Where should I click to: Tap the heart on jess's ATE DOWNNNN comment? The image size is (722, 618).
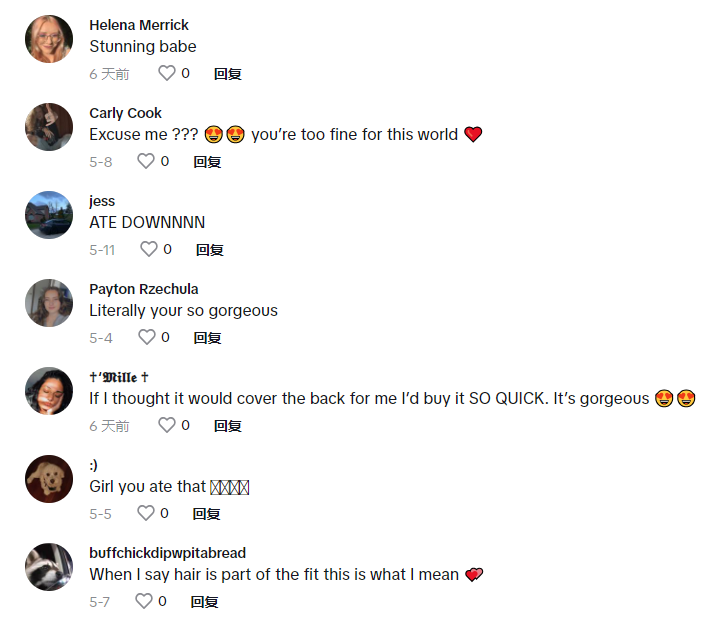click(149, 249)
